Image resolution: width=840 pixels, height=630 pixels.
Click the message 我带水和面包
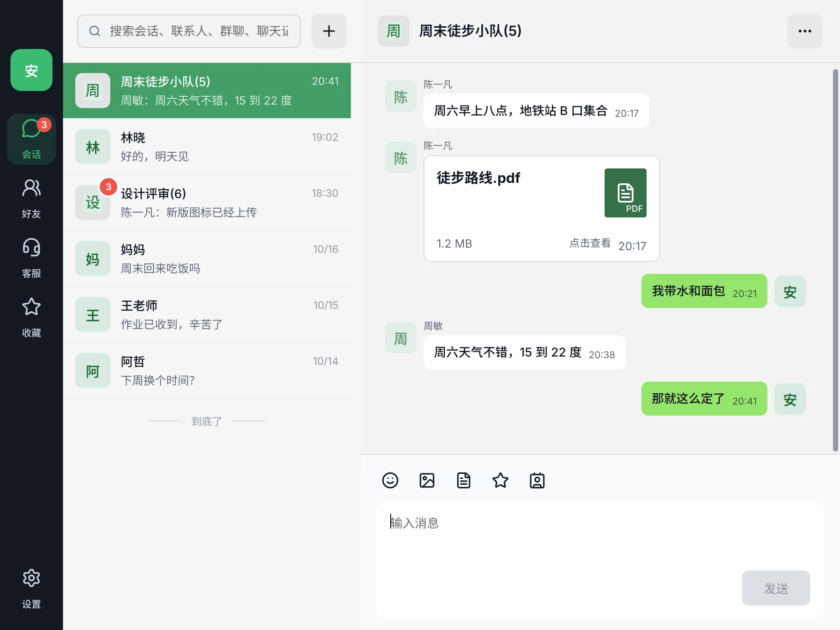[x=704, y=291]
